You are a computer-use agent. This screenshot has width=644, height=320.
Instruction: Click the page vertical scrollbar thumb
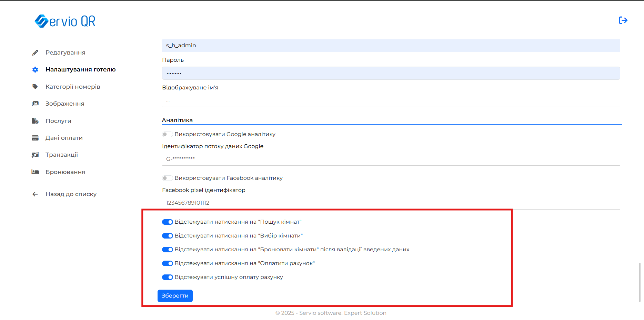tap(640, 282)
